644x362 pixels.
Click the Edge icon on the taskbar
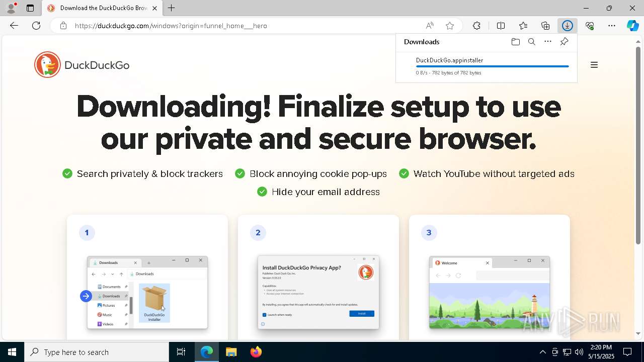point(207,352)
